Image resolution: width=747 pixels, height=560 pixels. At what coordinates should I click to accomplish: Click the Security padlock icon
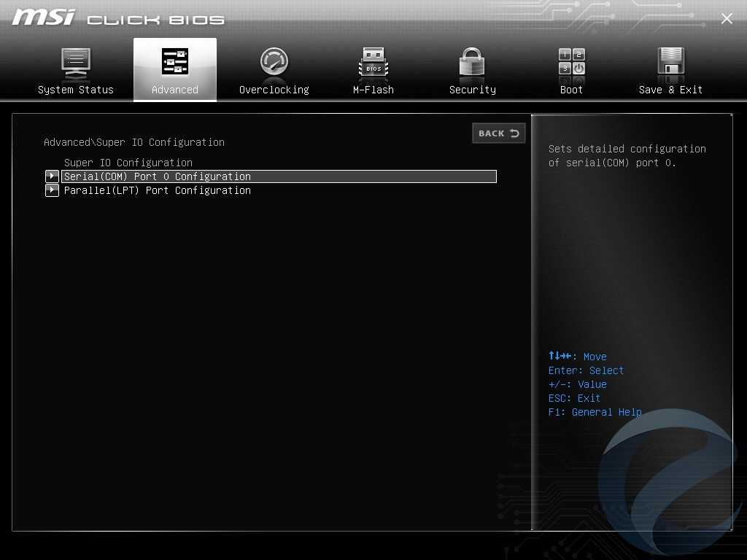472,63
